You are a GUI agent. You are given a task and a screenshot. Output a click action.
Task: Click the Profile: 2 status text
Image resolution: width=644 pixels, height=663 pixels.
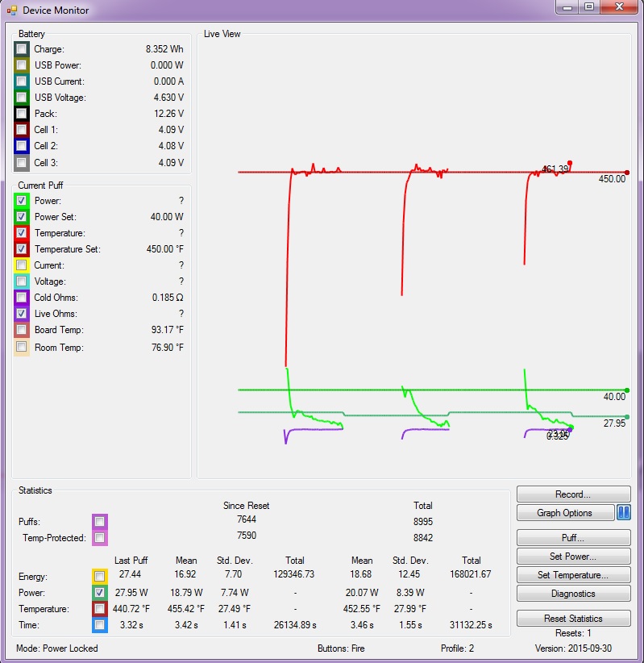457,648
